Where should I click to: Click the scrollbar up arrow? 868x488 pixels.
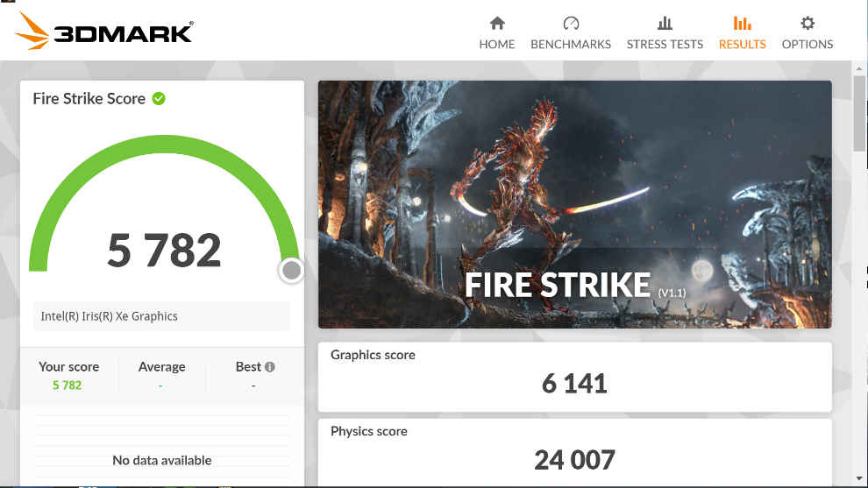(x=859, y=69)
